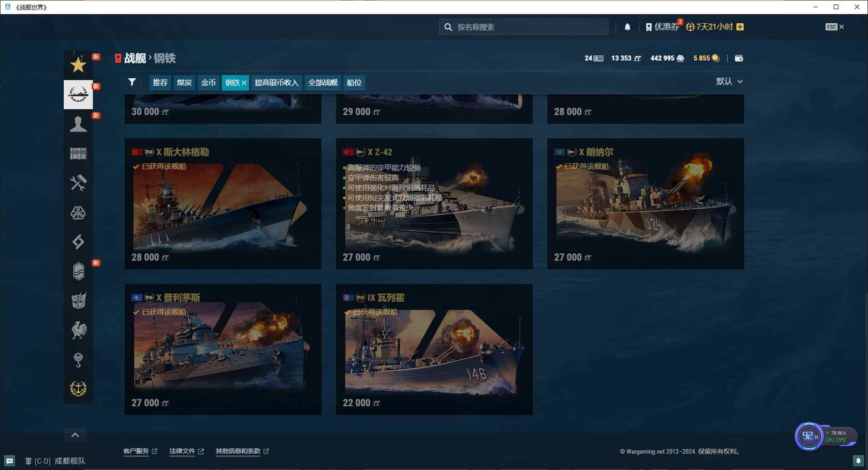Select the star category icon in sidebar

pyautogui.click(x=78, y=65)
